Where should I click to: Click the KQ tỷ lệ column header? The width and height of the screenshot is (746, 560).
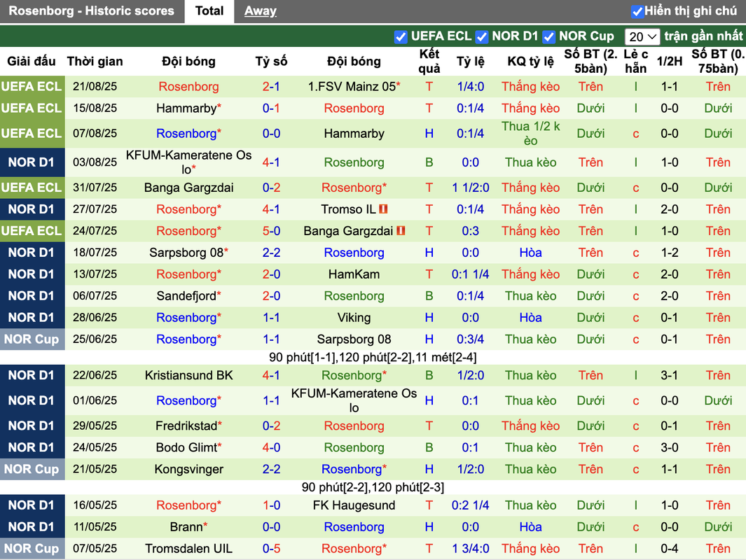[x=530, y=62]
